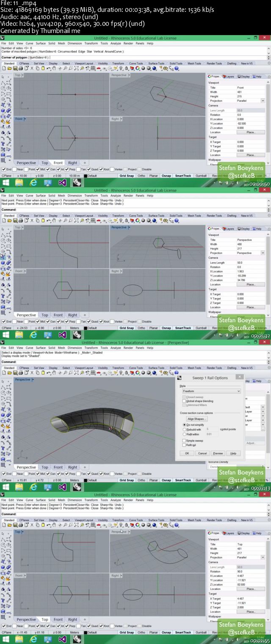
Task: Open the Analyze menu in the 00:02:55 frame
Action: [116, 500]
